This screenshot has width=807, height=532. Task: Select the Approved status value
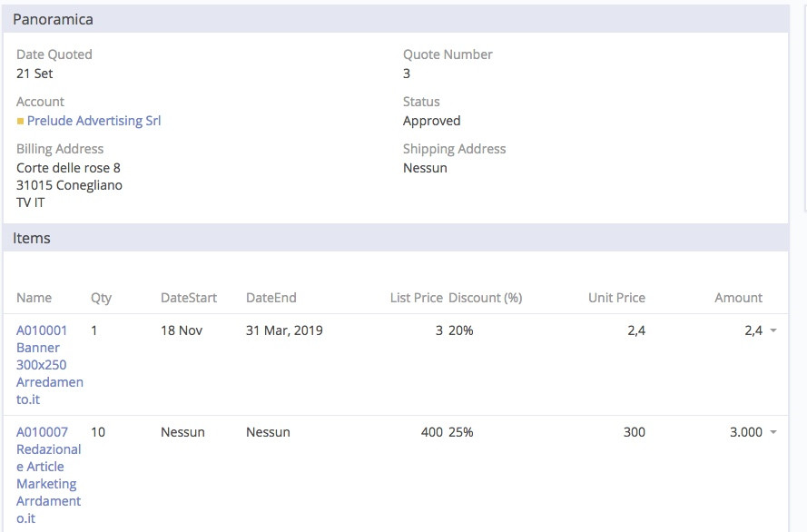click(431, 121)
